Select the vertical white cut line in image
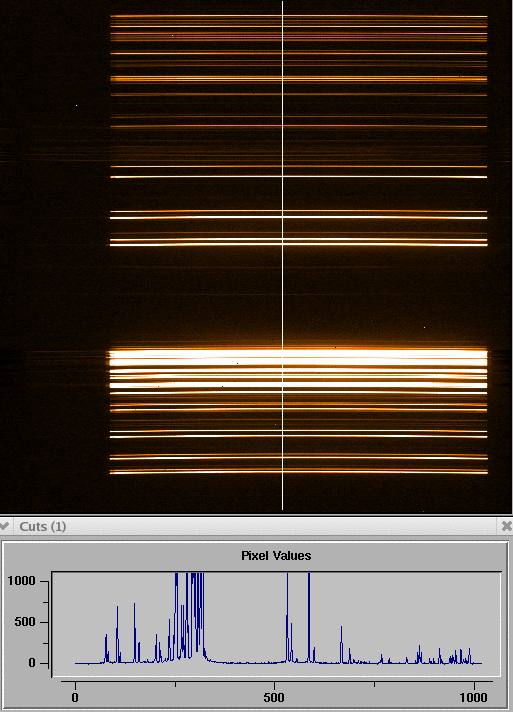Viewport: 513px width, 712px height. pyautogui.click(x=282, y=254)
